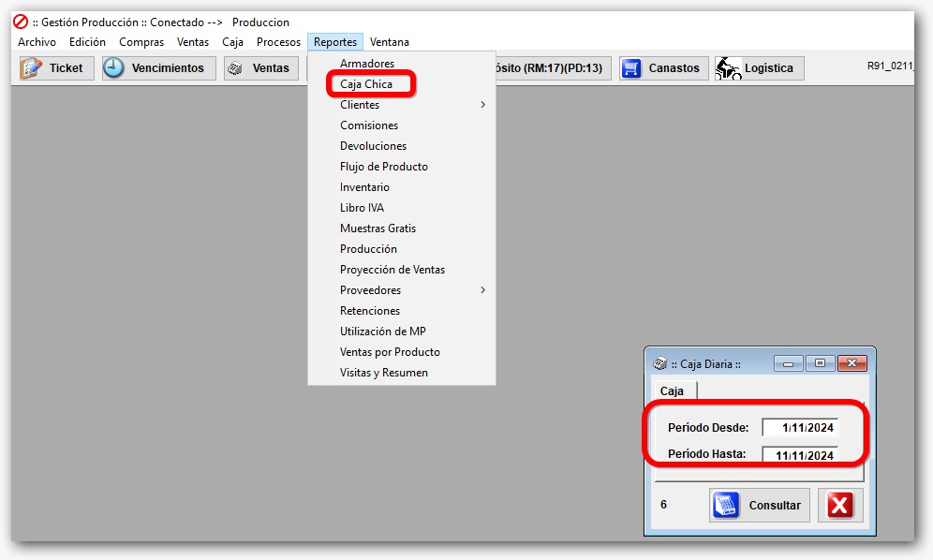Open Inventario report entry

(364, 187)
